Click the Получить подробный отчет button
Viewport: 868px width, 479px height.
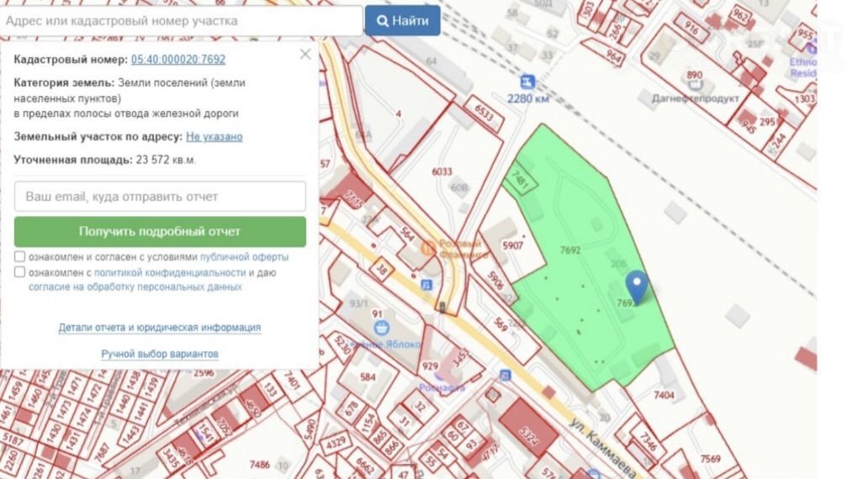(160, 231)
